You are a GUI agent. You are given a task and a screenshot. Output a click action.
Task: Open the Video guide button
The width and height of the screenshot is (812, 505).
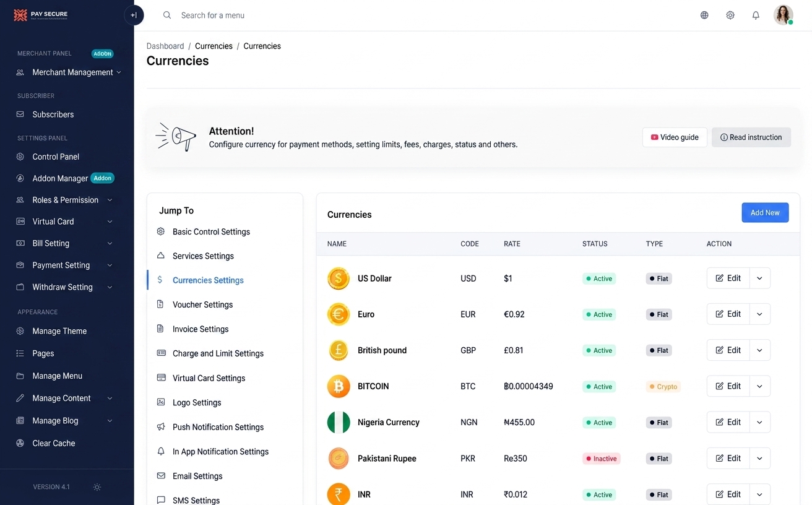(675, 137)
